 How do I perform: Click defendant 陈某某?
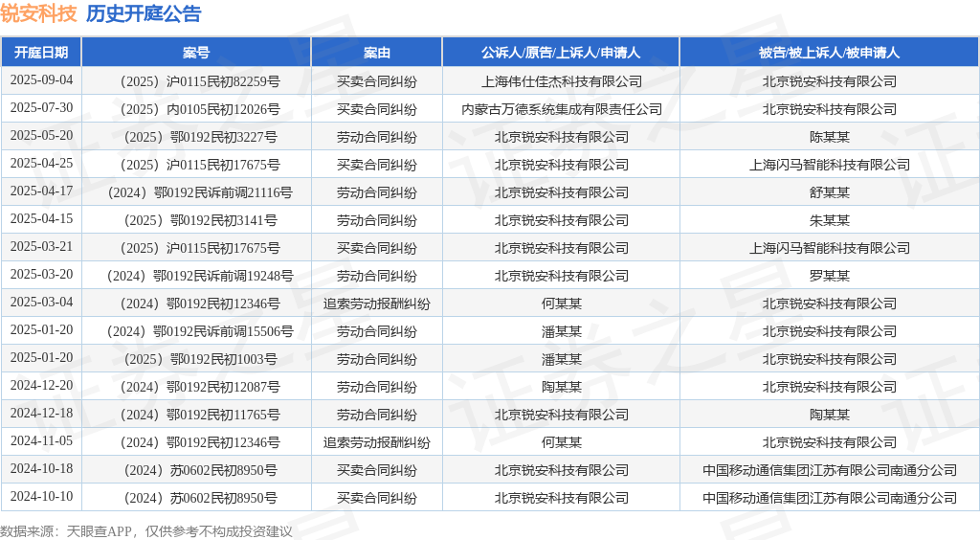(x=830, y=137)
